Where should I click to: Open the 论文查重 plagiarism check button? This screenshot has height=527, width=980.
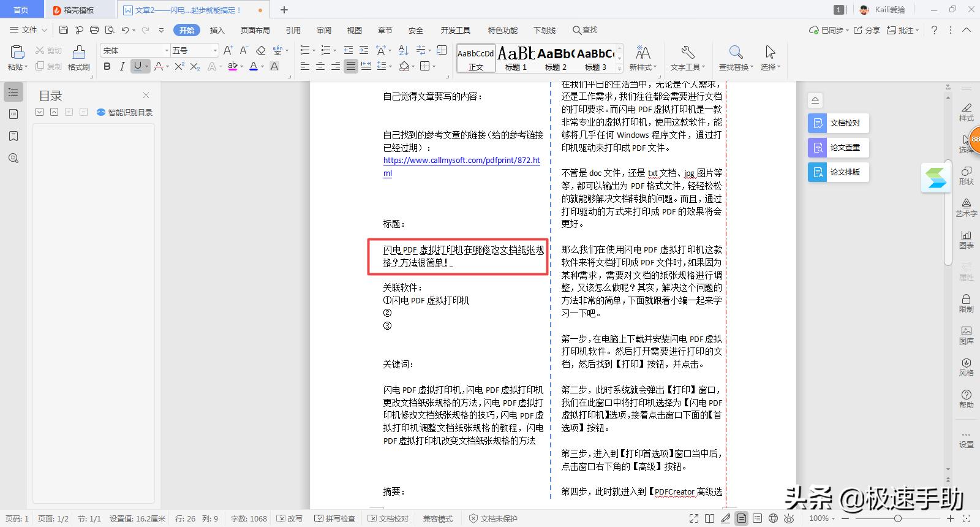tap(838, 147)
